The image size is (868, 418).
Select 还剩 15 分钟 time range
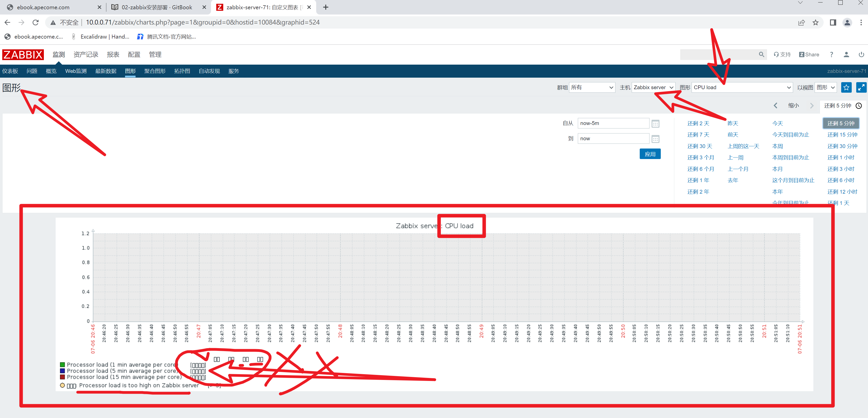pyautogui.click(x=842, y=135)
